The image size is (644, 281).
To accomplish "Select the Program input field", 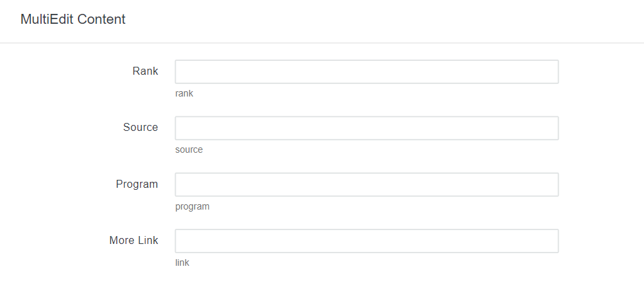I will pyautogui.click(x=367, y=184).
